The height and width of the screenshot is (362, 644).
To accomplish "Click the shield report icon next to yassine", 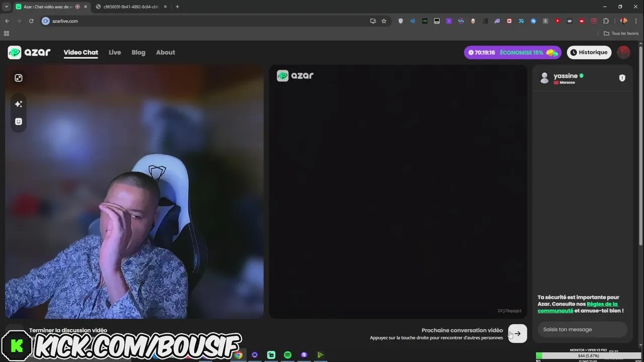I will coord(622,78).
